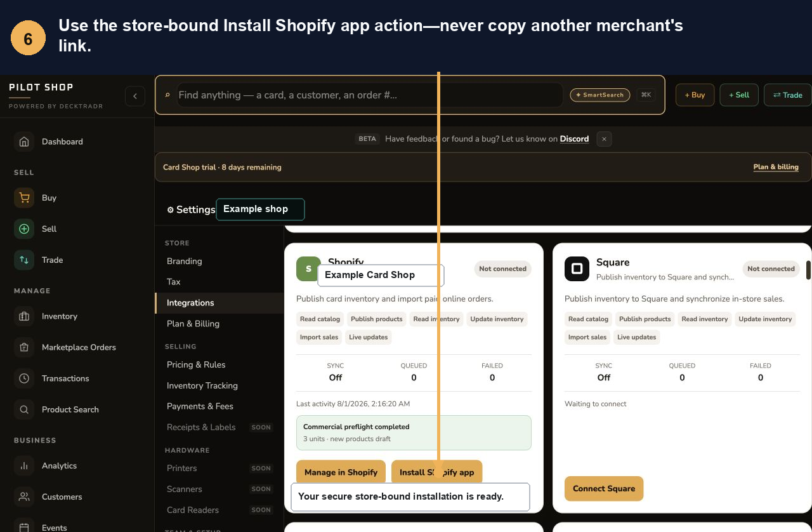Open Branding settings

[219, 261]
